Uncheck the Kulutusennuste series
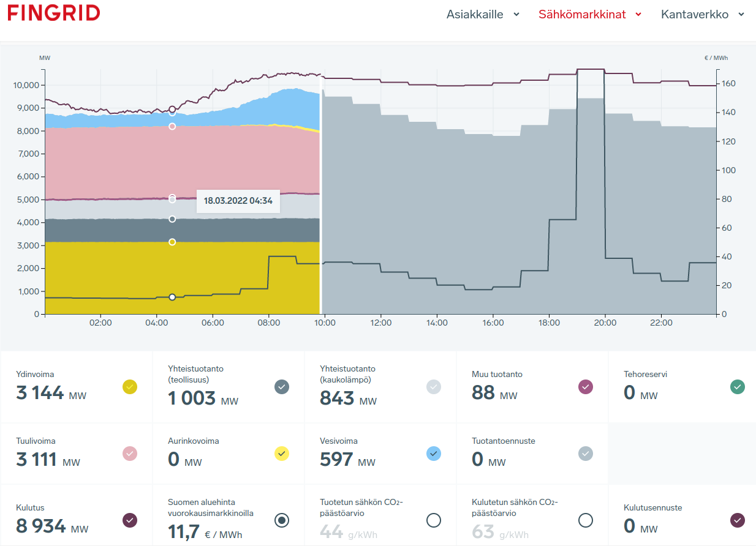Viewport: 756px width, 546px height. [738, 520]
